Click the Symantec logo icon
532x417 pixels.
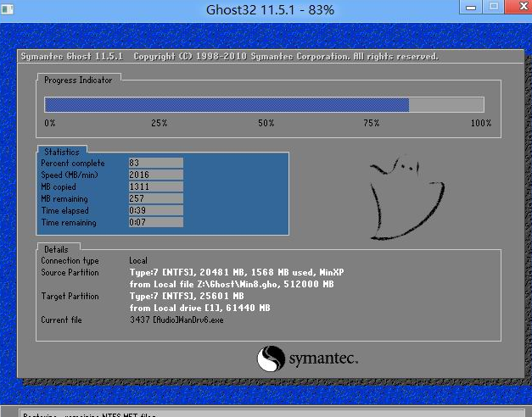[271, 359]
